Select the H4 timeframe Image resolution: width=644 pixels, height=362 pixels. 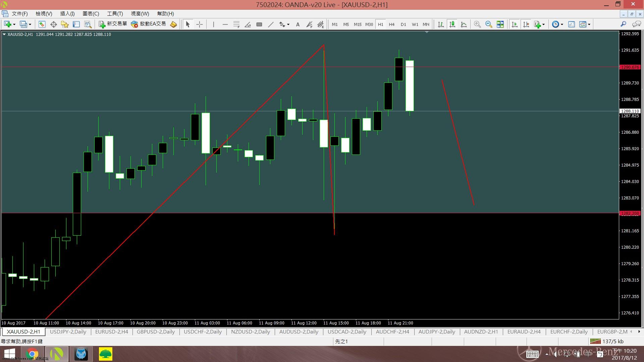tap(392, 24)
